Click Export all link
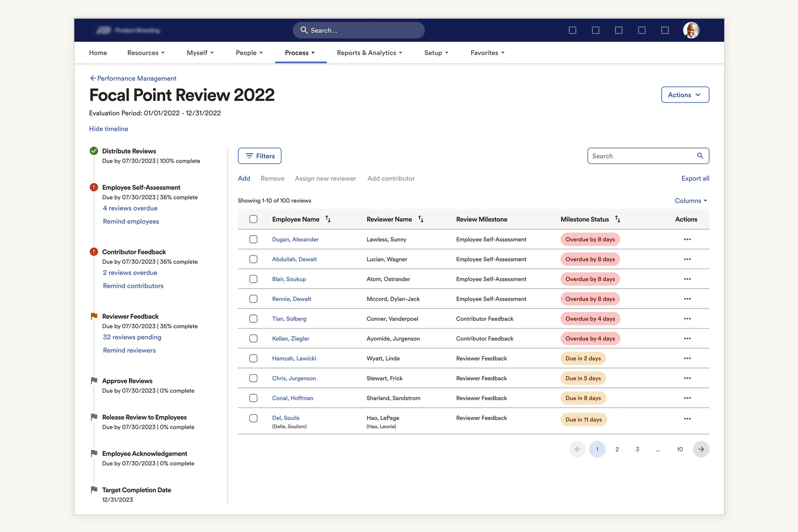This screenshot has width=798, height=532. coord(695,178)
